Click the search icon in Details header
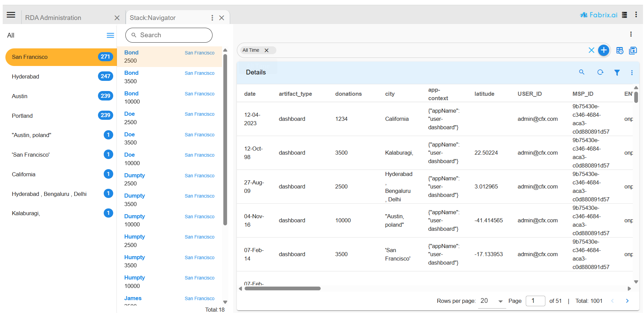The height and width of the screenshot is (314, 644). tap(581, 72)
